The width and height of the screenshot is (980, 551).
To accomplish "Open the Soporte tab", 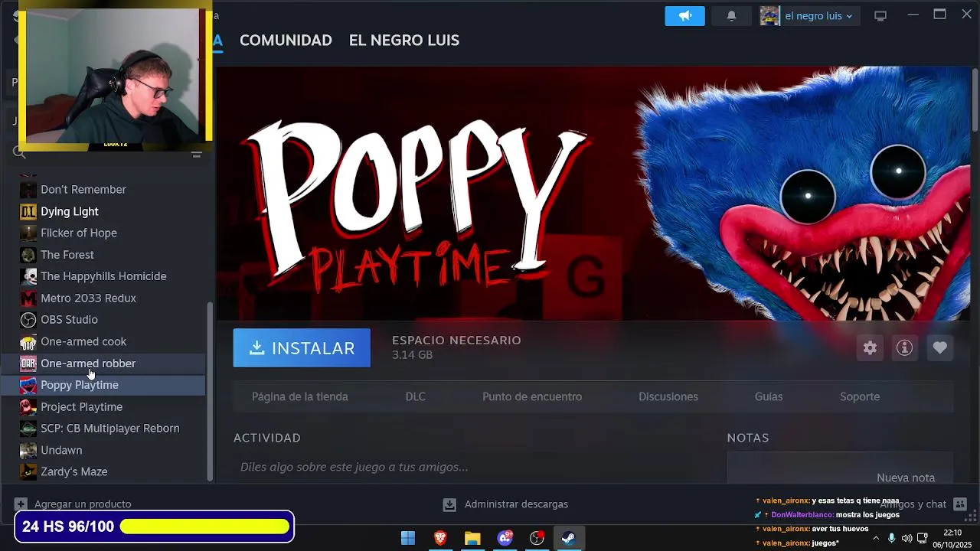I will tap(860, 396).
